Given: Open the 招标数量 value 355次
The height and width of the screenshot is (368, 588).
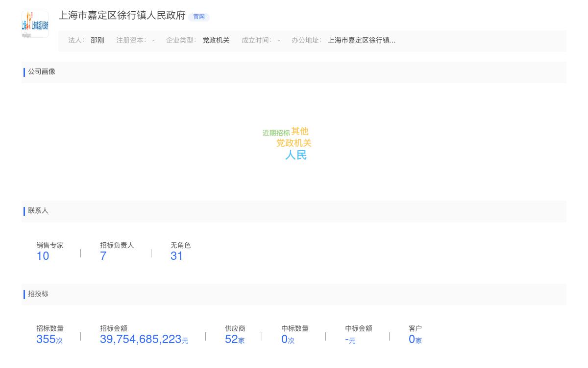Looking at the screenshot, I should [49, 339].
